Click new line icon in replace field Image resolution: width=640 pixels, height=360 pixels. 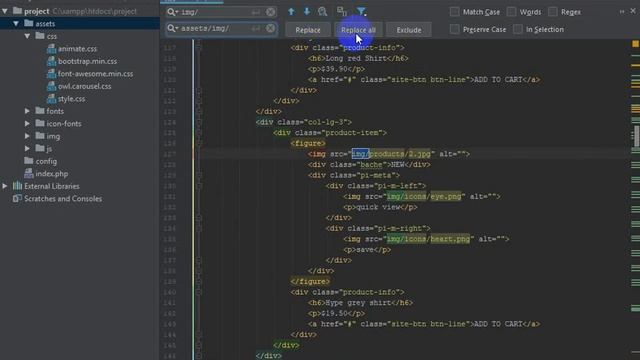[x=256, y=29]
